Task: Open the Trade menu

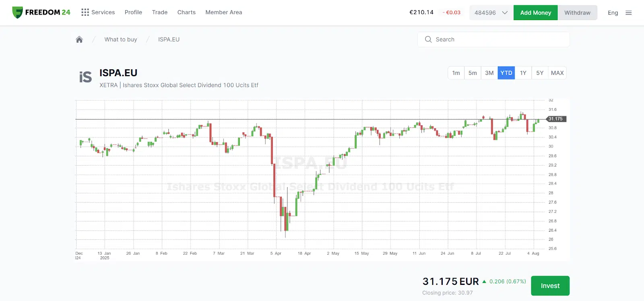Action: coord(160,12)
